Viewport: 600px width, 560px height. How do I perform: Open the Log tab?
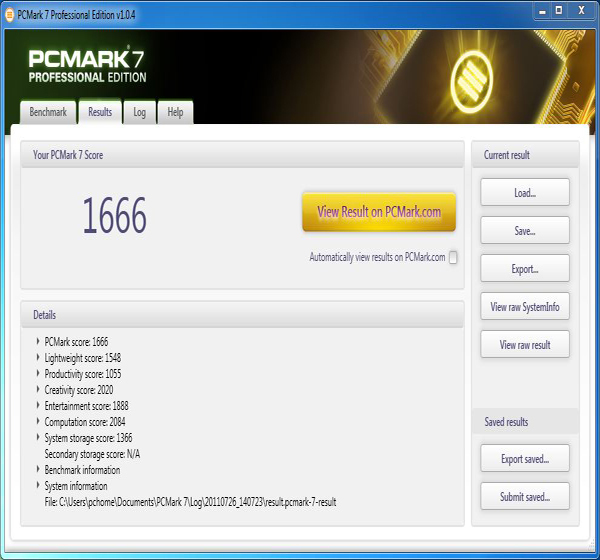click(139, 112)
